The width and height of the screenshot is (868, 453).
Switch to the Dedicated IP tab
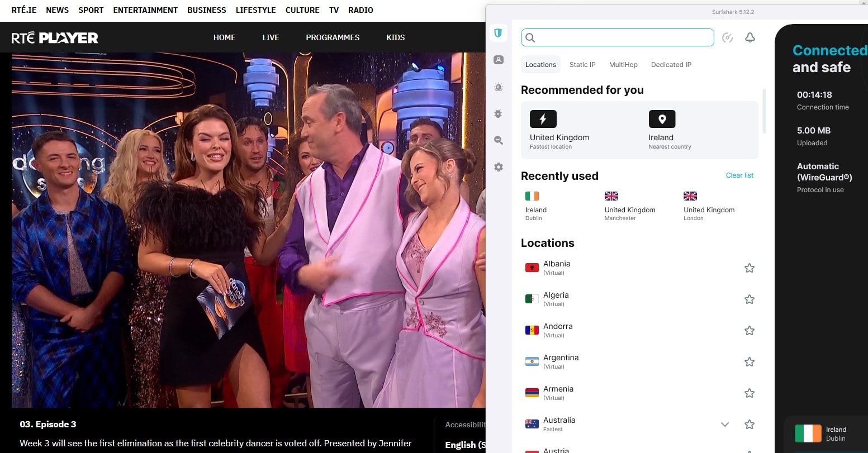(x=671, y=65)
